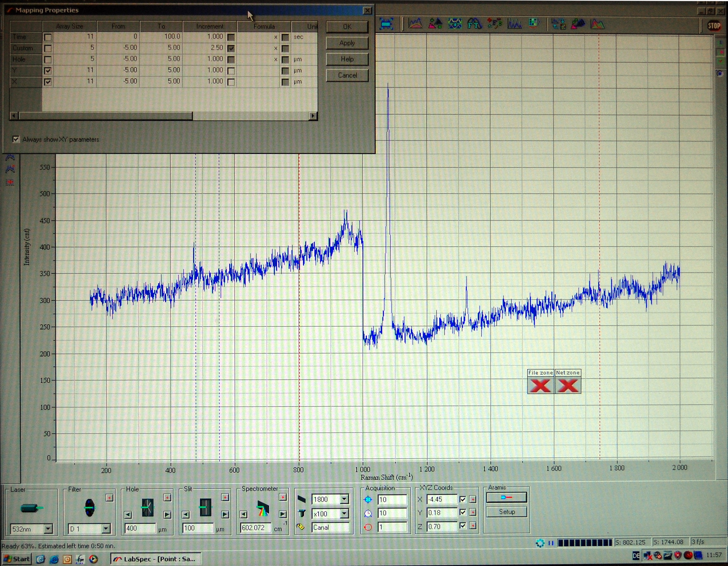
Task: Open the Fourier transform (FT) tool
Action: (x=474, y=24)
